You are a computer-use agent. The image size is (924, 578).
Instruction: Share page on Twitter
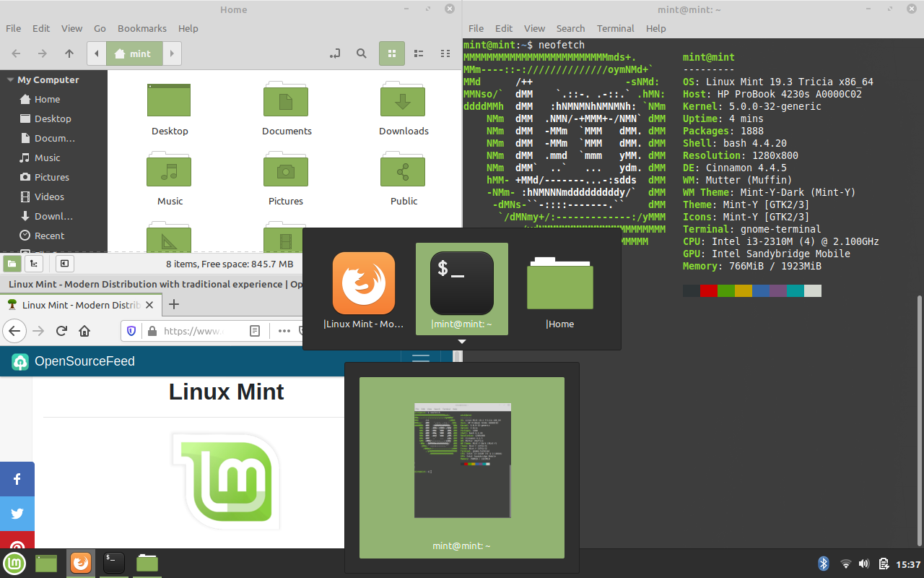coord(17,514)
